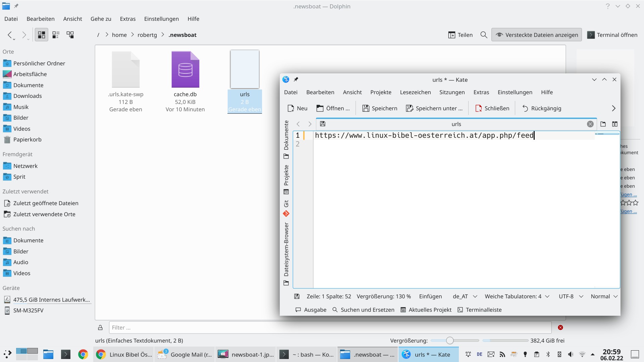Open Kate's Neu document button
Screen dimensions: 644x362
pyautogui.click(x=298, y=108)
